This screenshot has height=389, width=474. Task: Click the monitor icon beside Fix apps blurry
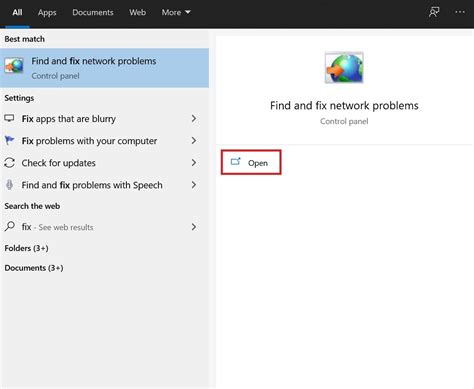(9, 118)
